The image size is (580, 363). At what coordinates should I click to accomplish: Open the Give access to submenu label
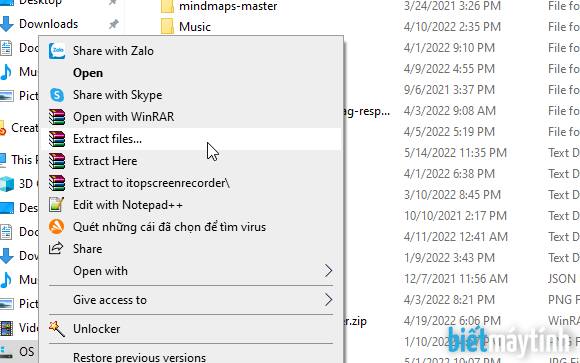click(110, 300)
